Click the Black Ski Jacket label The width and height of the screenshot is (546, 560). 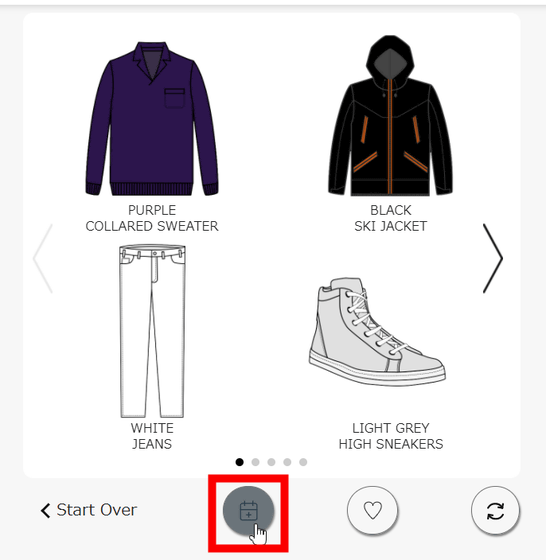tap(391, 218)
